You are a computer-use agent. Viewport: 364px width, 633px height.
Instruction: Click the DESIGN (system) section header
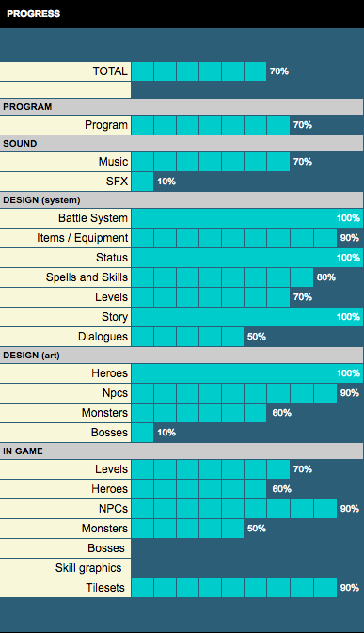point(182,200)
